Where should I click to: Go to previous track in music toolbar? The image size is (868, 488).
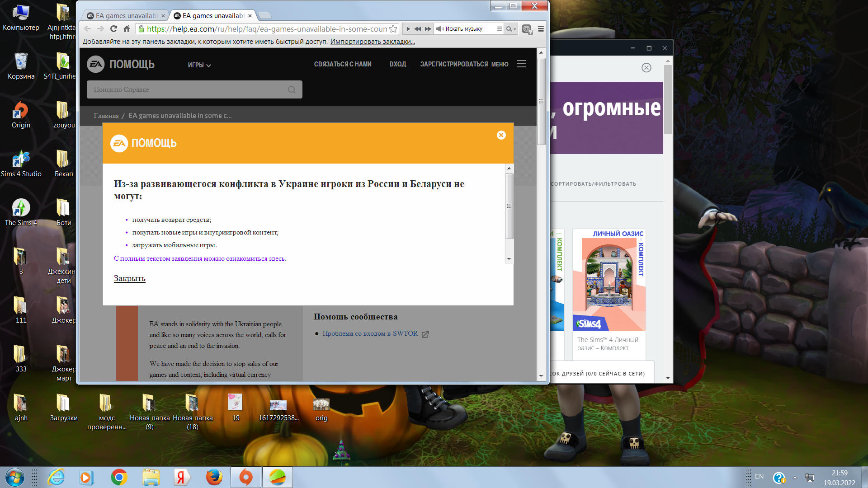coord(418,29)
